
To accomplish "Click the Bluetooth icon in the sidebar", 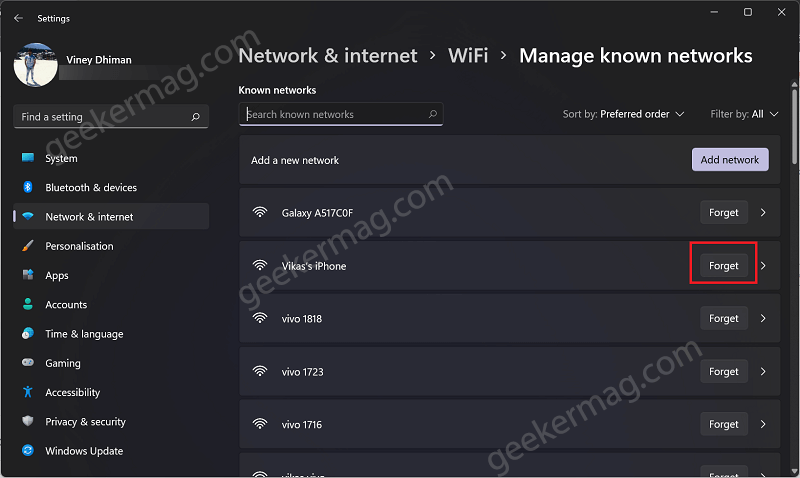I will tap(28, 187).
